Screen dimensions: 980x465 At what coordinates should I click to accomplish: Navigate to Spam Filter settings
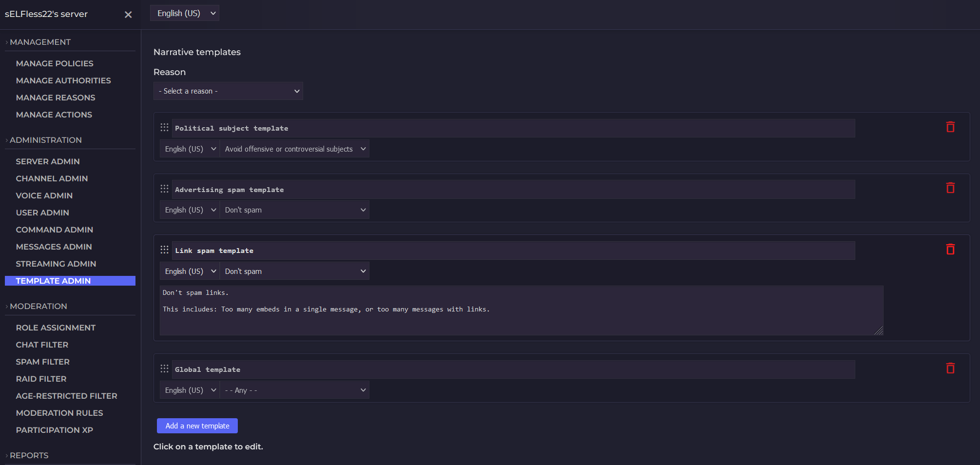[x=42, y=362]
